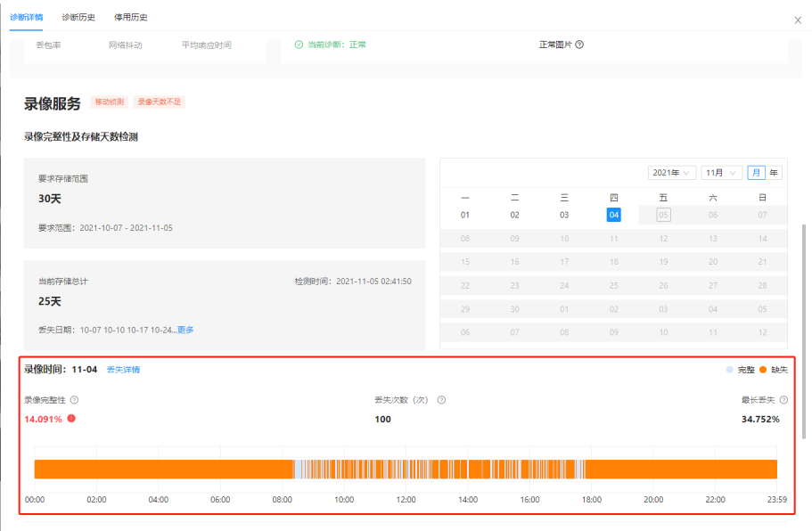Click help icon next to 正常图片
This screenshot has height=531, width=812.
(579, 45)
